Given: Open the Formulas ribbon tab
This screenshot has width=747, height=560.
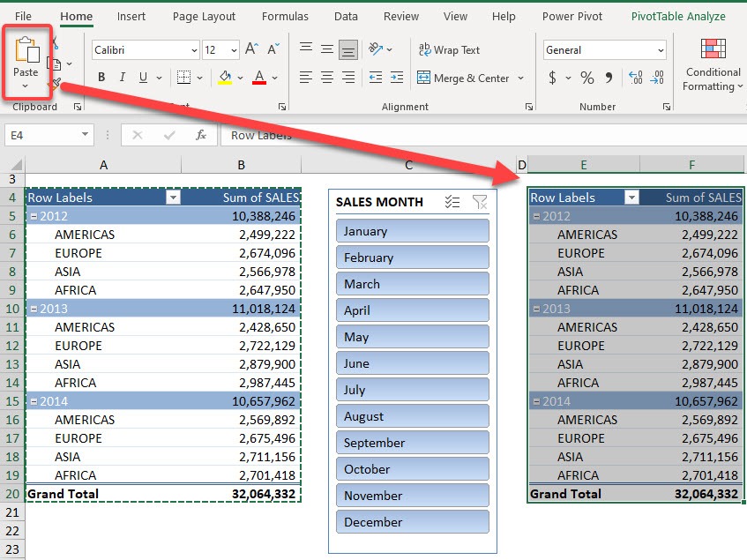Looking at the screenshot, I should click(x=285, y=16).
